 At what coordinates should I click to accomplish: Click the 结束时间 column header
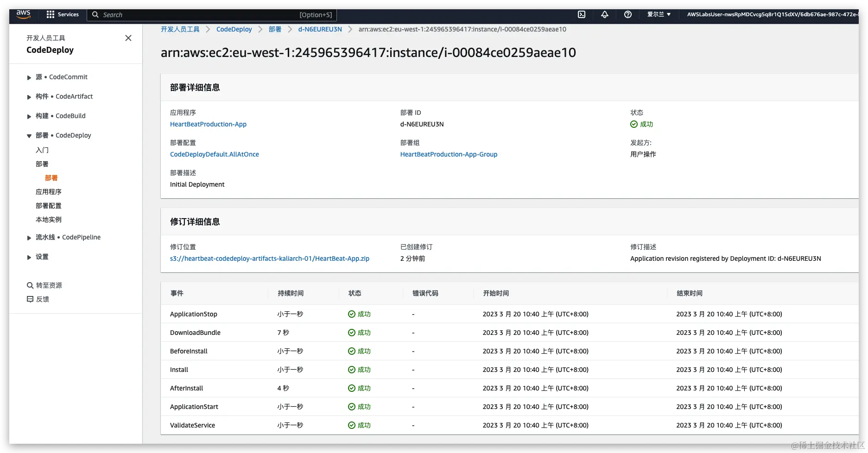[690, 293]
